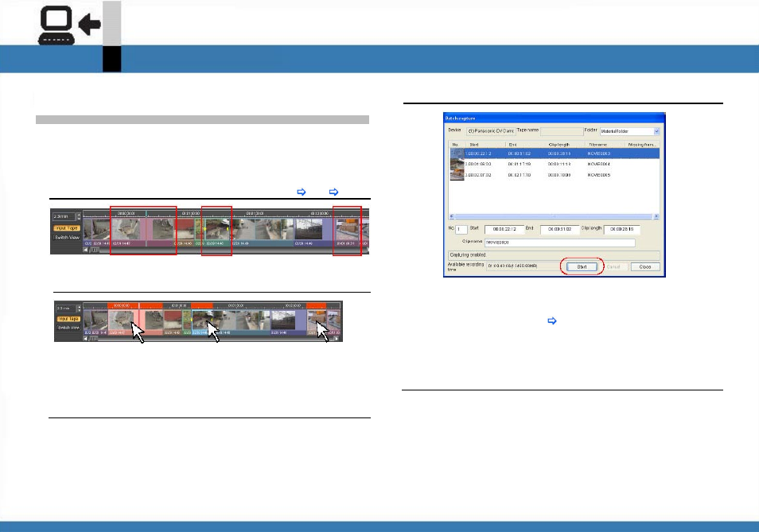Click the batch list horizontal scrollbar thumb
The width and height of the screenshot is (759, 532).
pos(555,216)
